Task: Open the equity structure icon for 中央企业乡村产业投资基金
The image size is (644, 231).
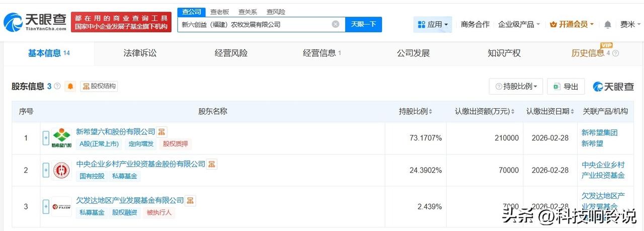Action: 212,164
